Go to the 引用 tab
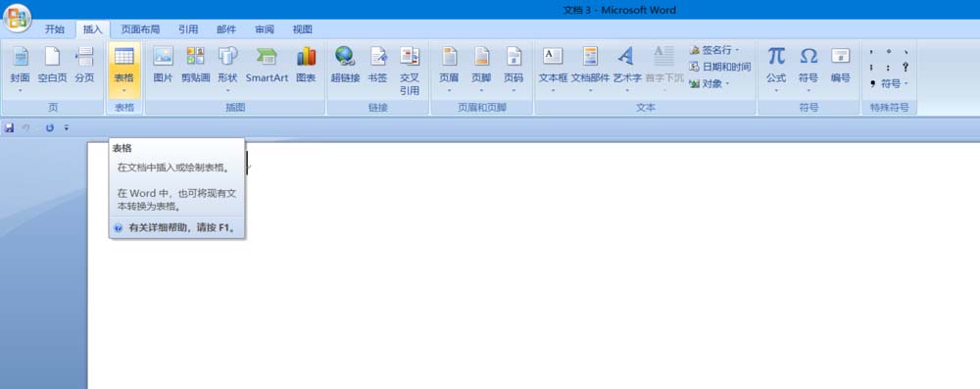 [x=187, y=29]
